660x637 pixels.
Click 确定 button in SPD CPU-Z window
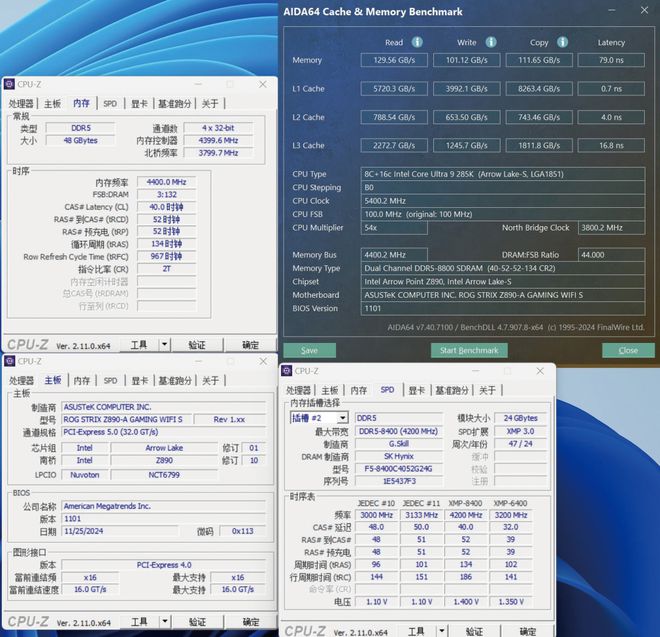[x=528, y=631]
